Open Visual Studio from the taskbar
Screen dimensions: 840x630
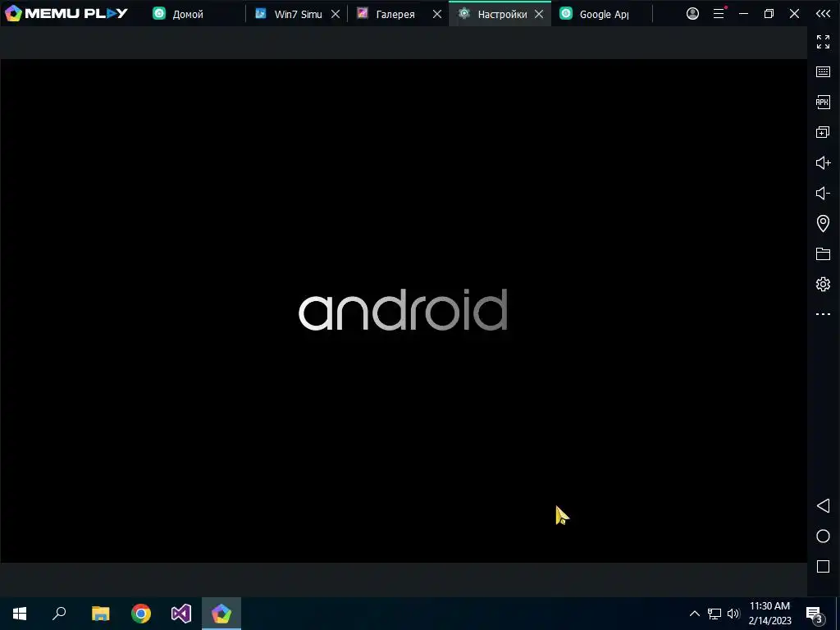tap(181, 614)
